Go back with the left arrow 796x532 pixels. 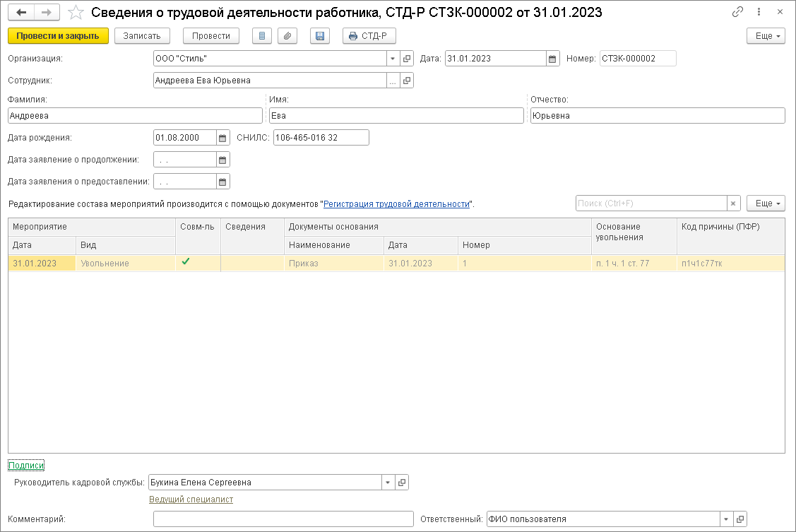coord(21,12)
